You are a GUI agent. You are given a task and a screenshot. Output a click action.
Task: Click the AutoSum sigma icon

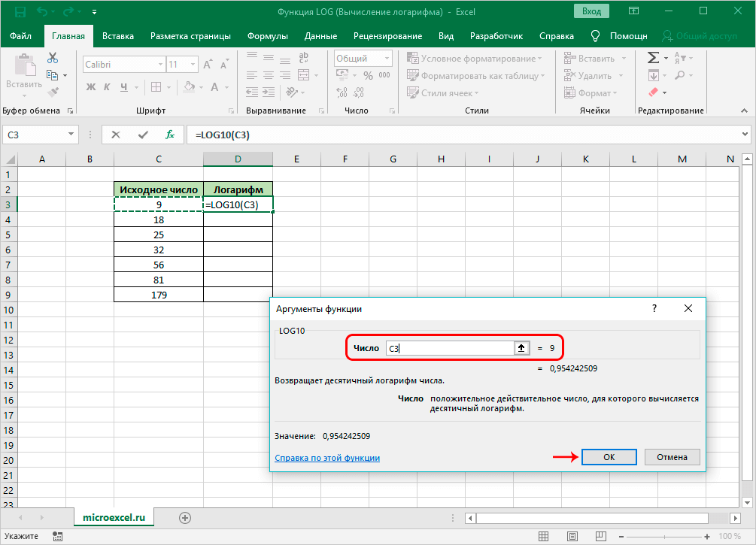[x=653, y=58]
